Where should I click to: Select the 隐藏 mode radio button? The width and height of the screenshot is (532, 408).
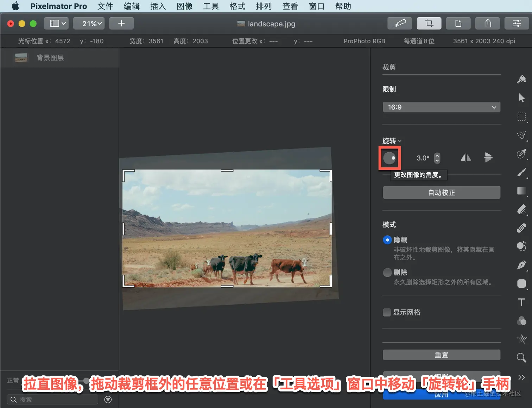[x=387, y=240]
